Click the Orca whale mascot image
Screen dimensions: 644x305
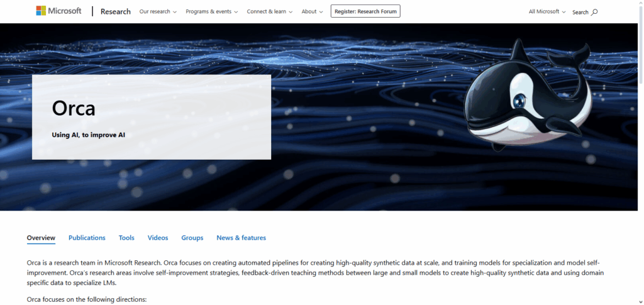click(x=530, y=94)
